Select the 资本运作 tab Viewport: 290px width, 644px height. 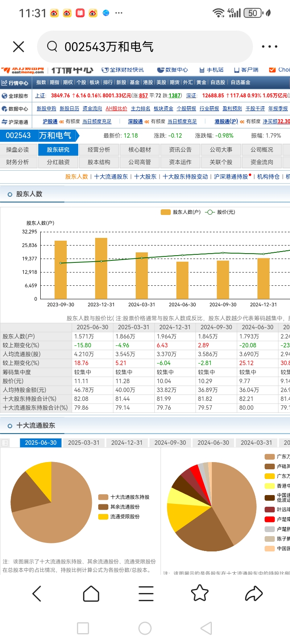pos(180,162)
